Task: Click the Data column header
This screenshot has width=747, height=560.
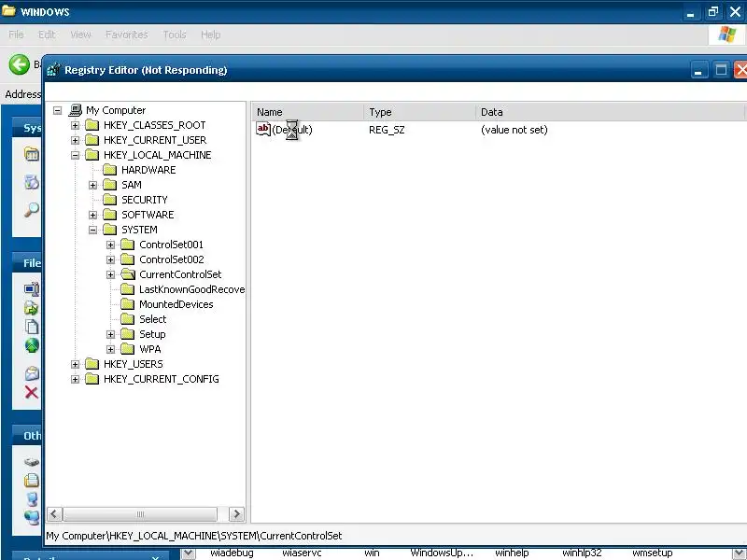Action: click(x=610, y=112)
